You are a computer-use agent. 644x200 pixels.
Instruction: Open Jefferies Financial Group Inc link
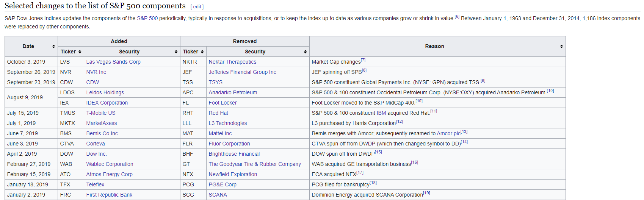242,72
